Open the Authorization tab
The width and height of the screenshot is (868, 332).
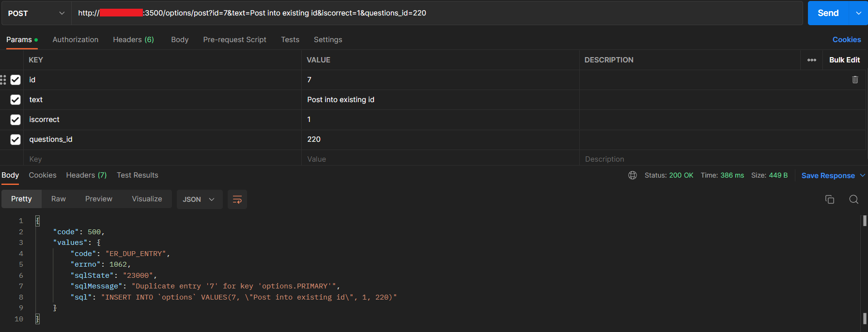[76, 40]
